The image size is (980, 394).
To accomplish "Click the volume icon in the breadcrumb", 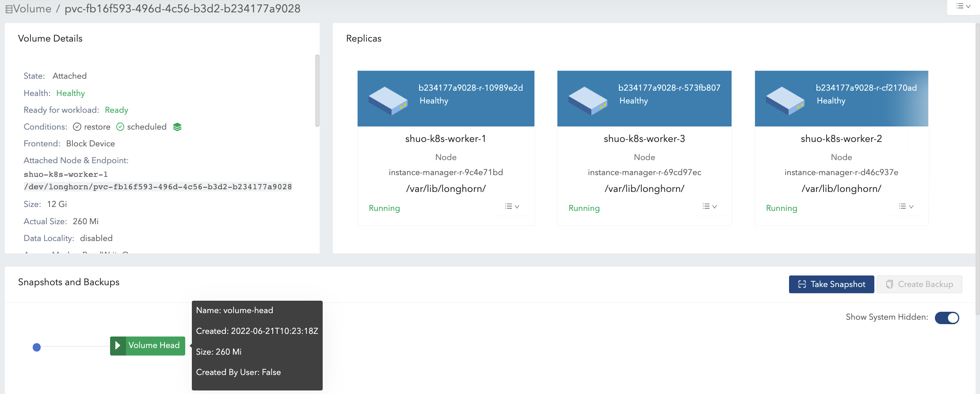I will point(8,9).
